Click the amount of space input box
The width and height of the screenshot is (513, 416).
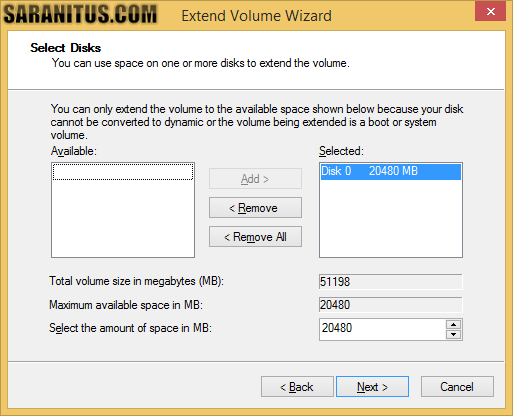pos(382,329)
